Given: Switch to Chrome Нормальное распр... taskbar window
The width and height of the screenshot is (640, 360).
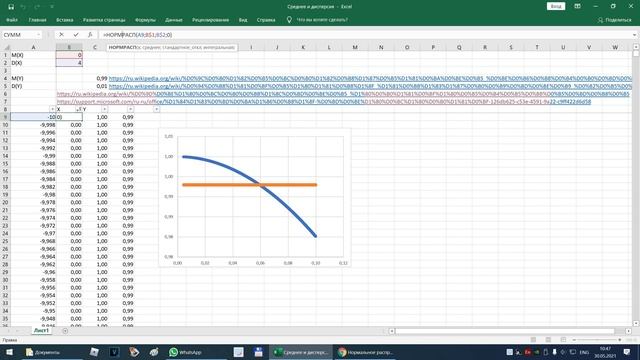Looking at the screenshot, I should [365, 352].
